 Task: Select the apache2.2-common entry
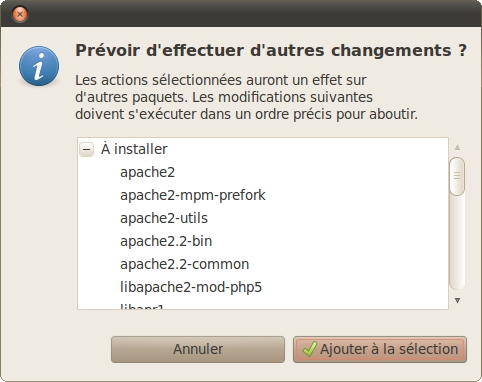[184, 264]
